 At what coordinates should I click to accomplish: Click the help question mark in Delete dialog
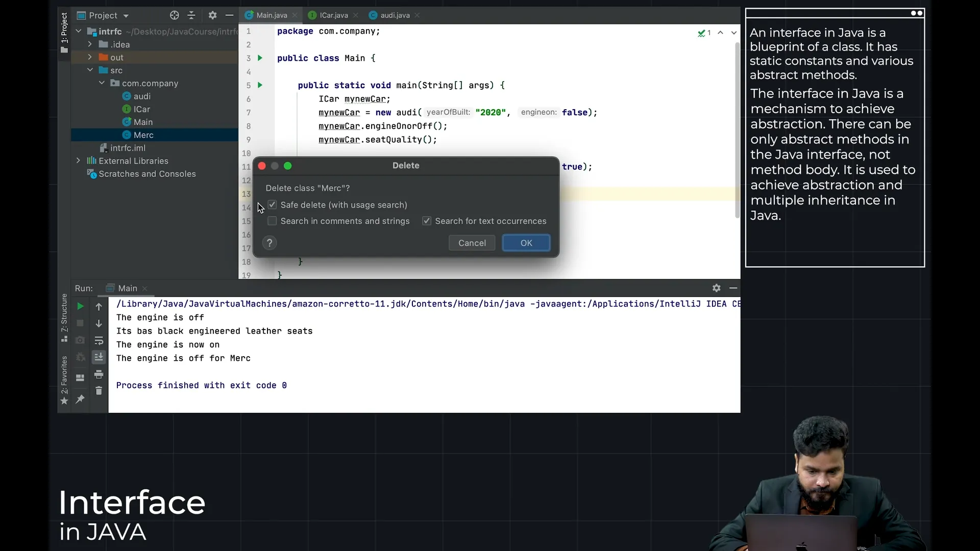(269, 243)
